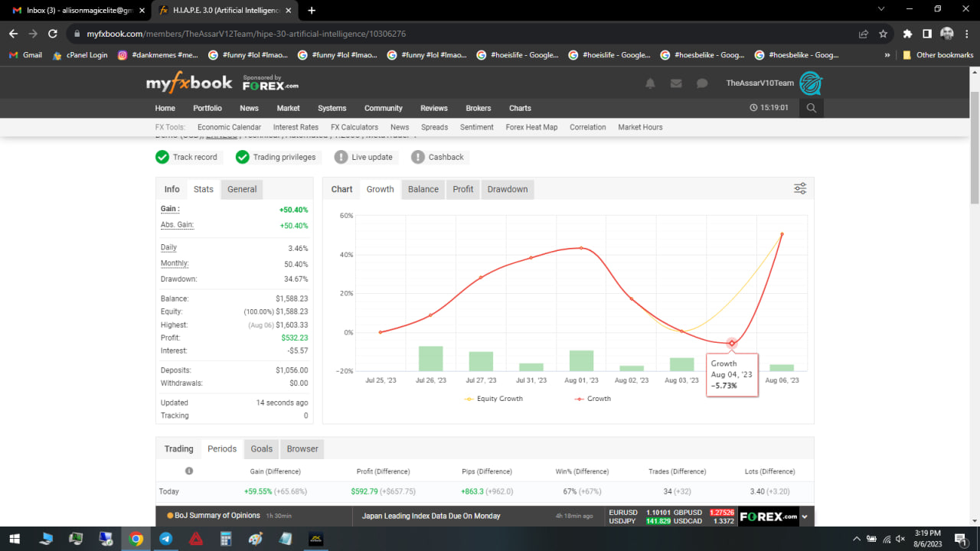980x551 pixels.
Task: Open the messages envelope icon
Action: (x=676, y=83)
